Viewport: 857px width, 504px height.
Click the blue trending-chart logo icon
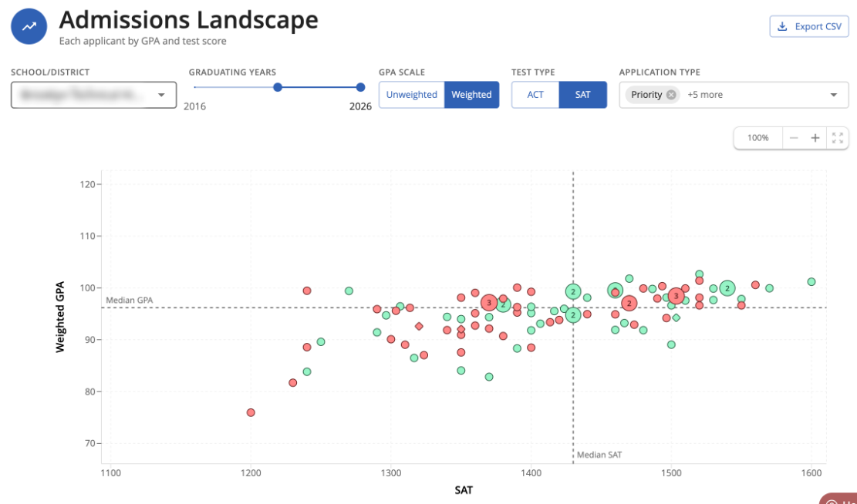[29, 26]
